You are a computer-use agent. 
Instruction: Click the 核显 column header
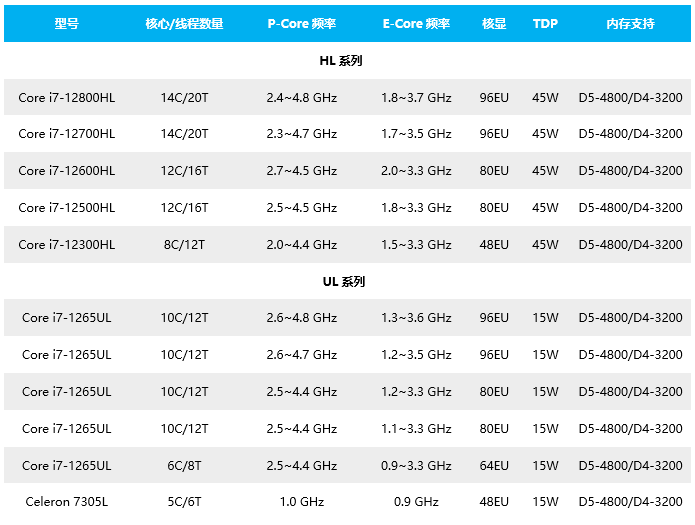pos(494,24)
